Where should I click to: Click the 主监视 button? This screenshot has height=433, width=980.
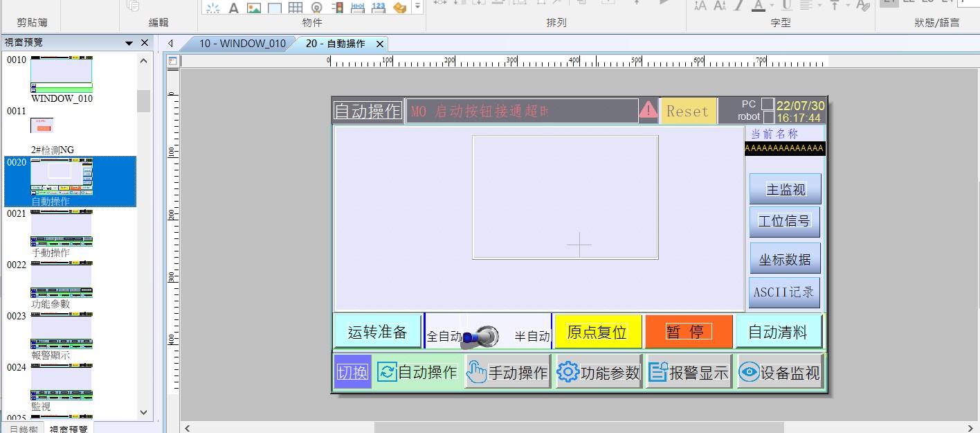coord(786,189)
